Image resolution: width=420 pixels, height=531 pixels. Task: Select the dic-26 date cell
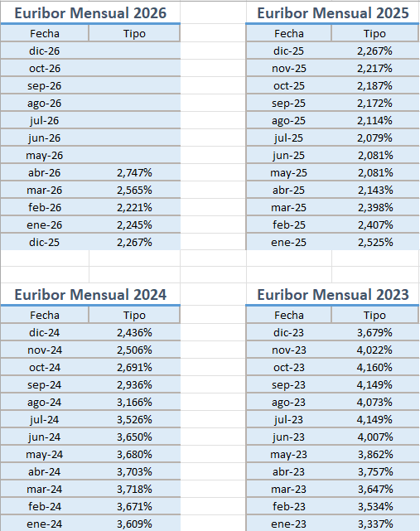(x=45, y=51)
